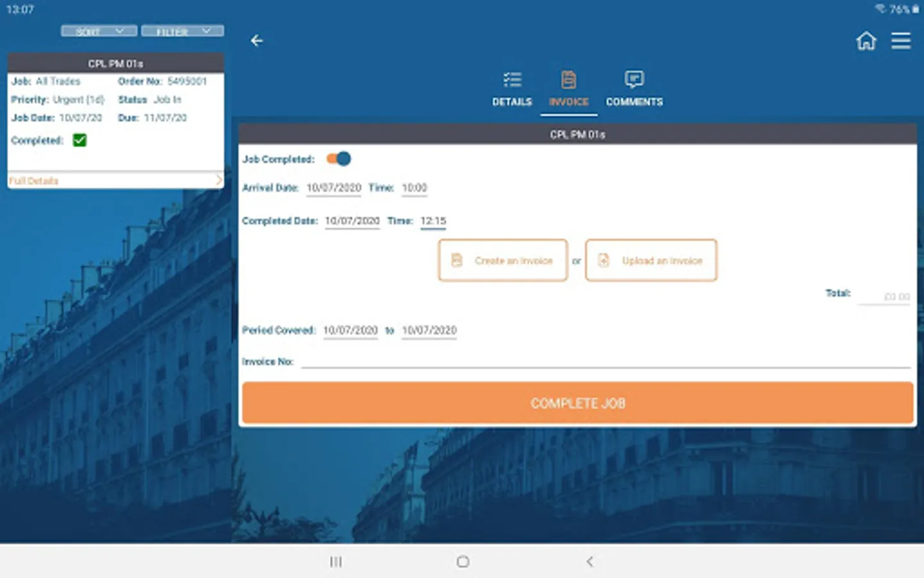Open the hamburger menu

901,41
